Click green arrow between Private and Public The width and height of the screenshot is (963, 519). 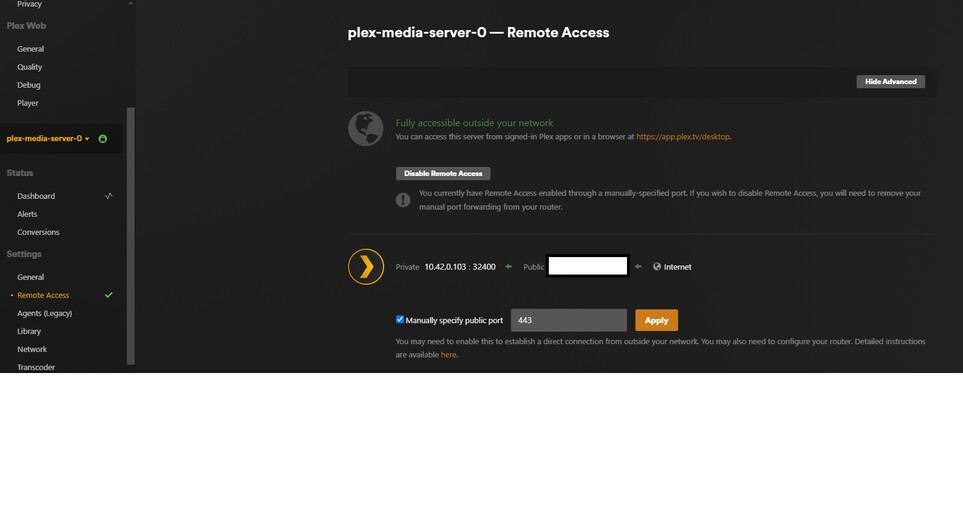(x=509, y=267)
